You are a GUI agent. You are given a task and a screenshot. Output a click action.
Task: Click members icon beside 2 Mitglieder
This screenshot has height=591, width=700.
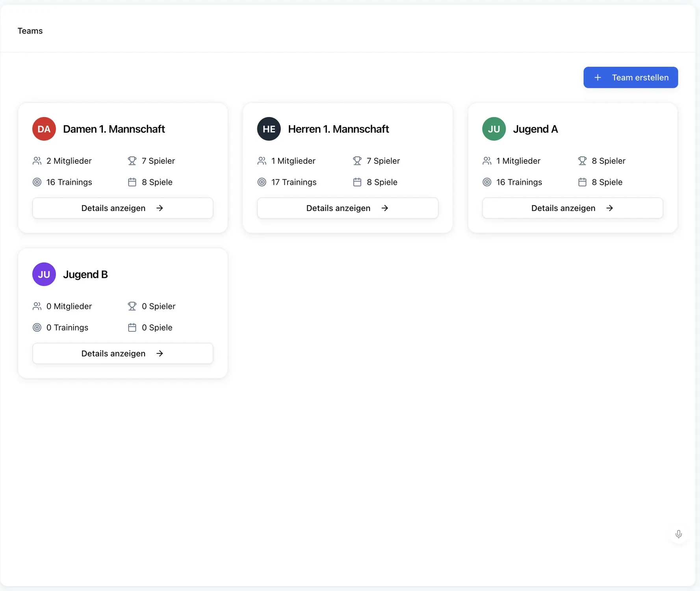pyautogui.click(x=37, y=161)
